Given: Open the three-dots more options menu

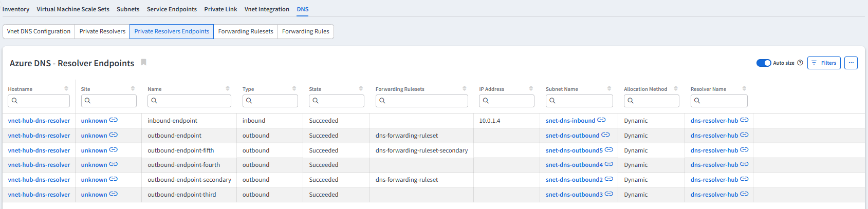Looking at the screenshot, I should (851, 63).
